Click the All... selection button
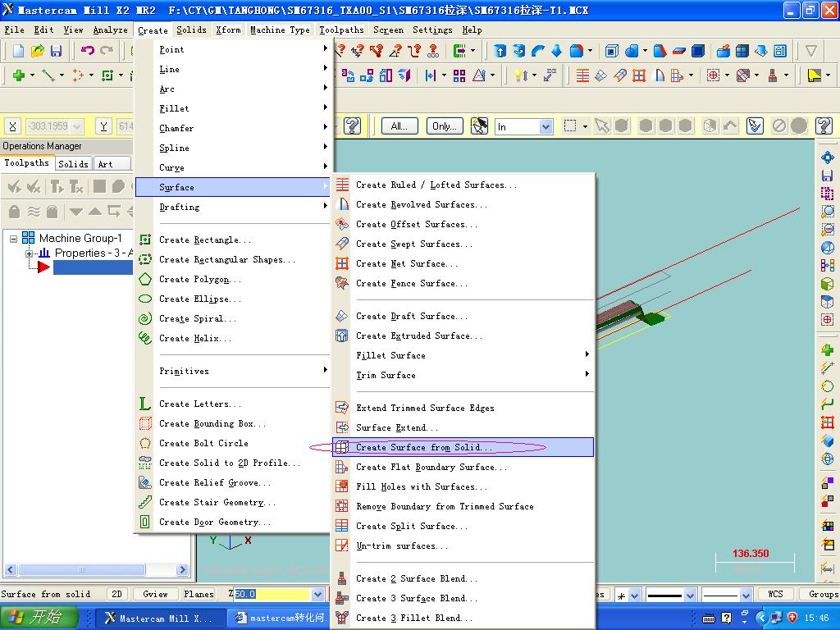The height and width of the screenshot is (630, 840). [x=399, y=126]
